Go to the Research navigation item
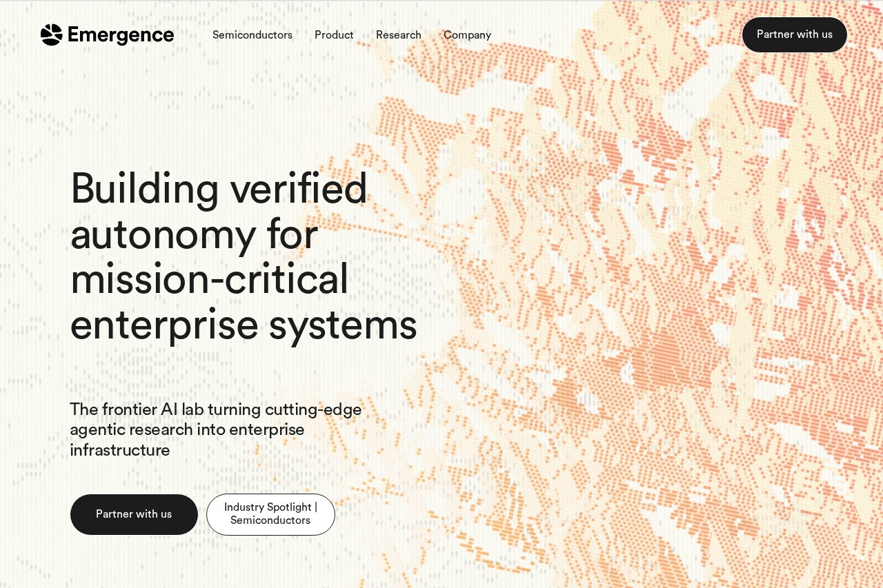This screenshot has width=883, height=588. [399, 35]
